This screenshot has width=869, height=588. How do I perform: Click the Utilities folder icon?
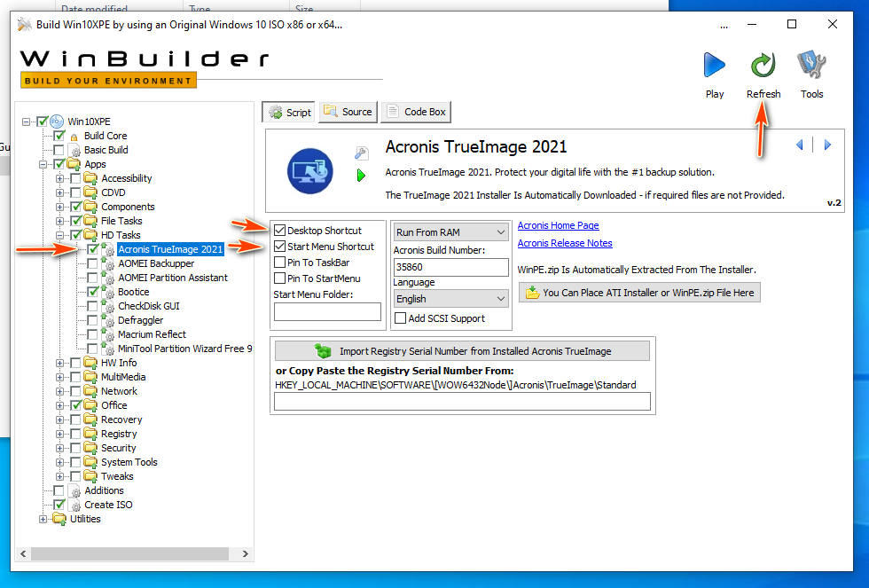tap(59, 520)
